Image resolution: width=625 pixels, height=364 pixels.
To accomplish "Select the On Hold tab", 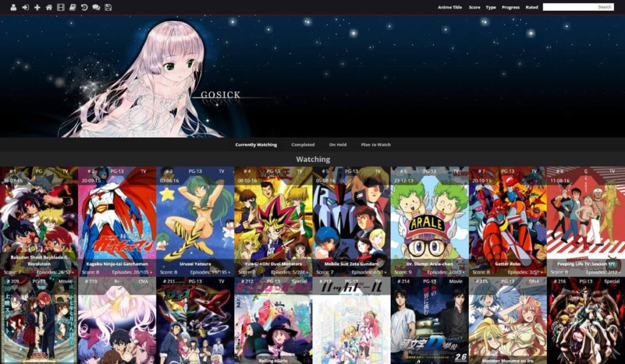I will (338, 145).
